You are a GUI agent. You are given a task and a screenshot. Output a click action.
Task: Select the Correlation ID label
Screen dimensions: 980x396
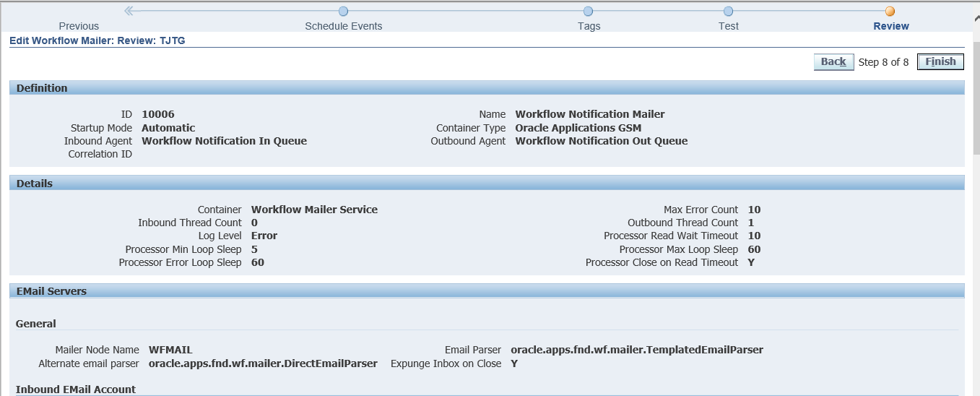[100, 154]
